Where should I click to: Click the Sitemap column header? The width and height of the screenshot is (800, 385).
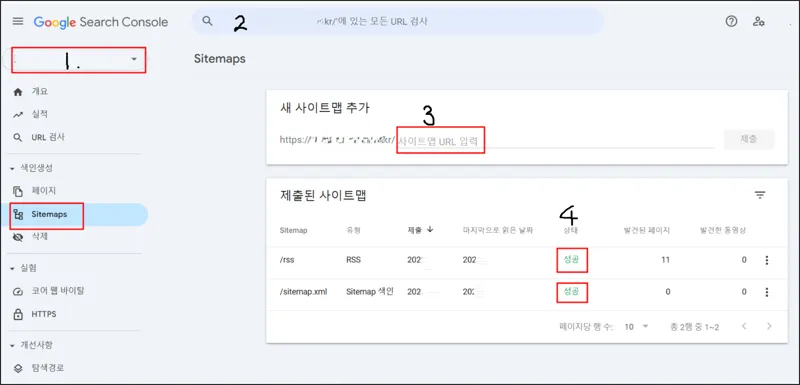293,230
